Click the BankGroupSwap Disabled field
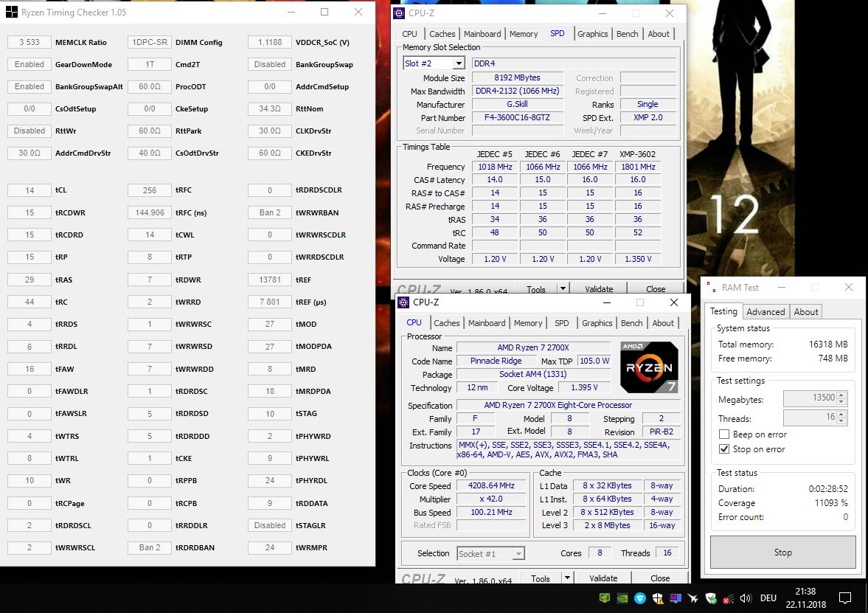This screenshot has height=613, width=868. click(270, 64)
